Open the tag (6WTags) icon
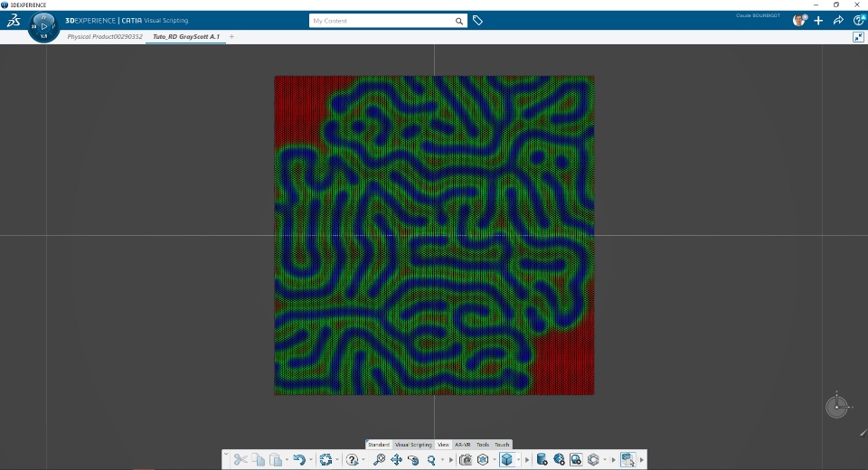The width and height of the screenshot is (868, 470). click(x=477, y=21)
